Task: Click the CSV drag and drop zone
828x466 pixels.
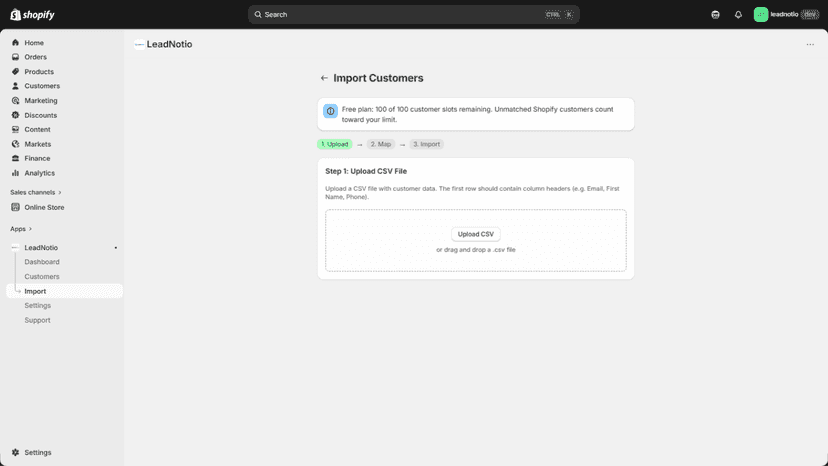Action: click(x=476, y=240)
